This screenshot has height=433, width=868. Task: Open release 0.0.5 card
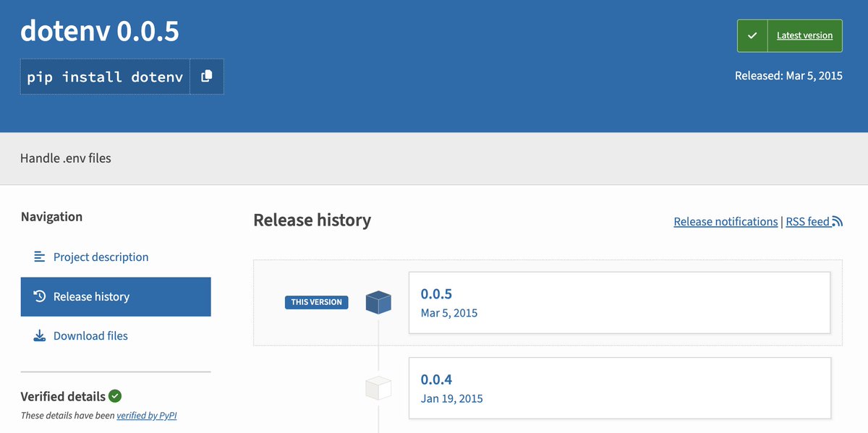coord(619,303)
